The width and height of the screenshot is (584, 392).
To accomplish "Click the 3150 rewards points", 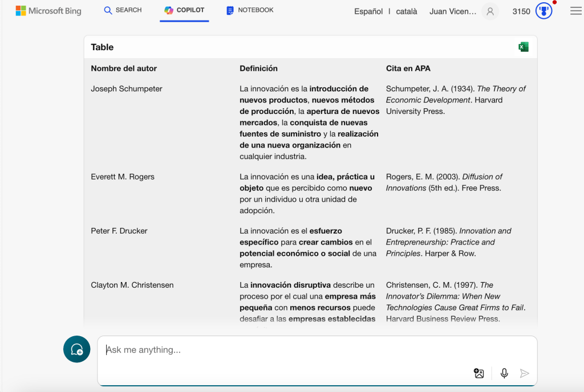I will (x=521, y=11).
